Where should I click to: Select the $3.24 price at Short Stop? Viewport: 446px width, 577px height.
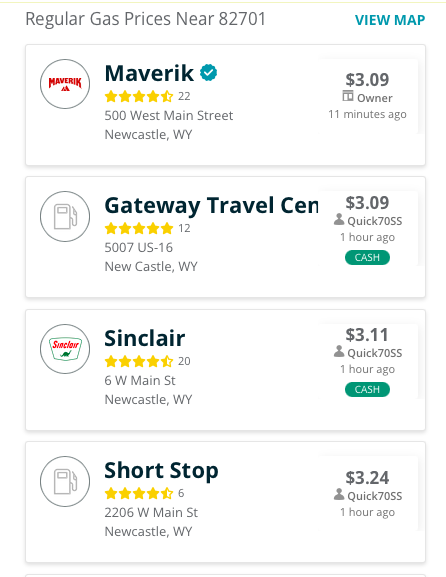click(367, 478)
